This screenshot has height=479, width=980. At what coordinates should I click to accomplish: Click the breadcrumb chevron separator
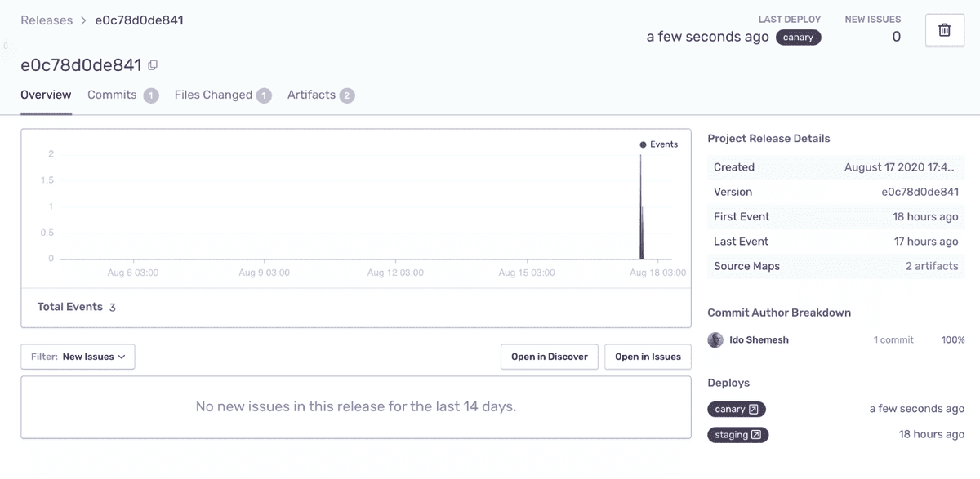click(83, 20)
